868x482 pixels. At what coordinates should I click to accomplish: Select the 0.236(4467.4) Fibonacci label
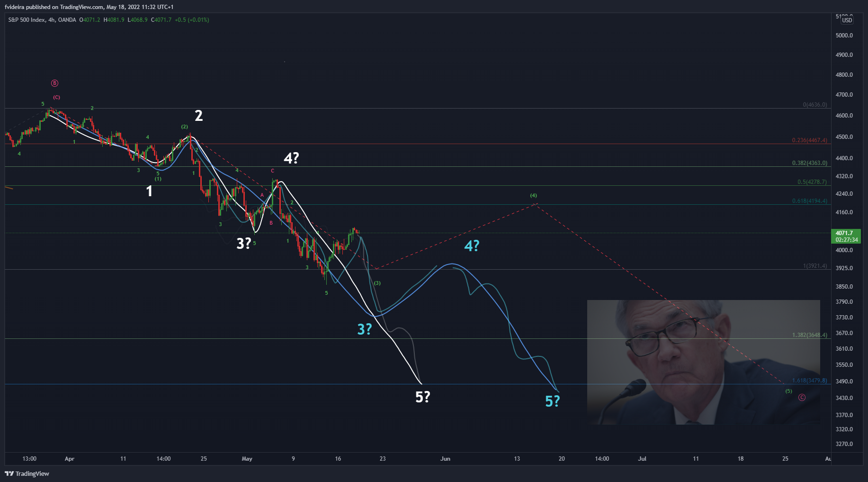coord(810,140)
